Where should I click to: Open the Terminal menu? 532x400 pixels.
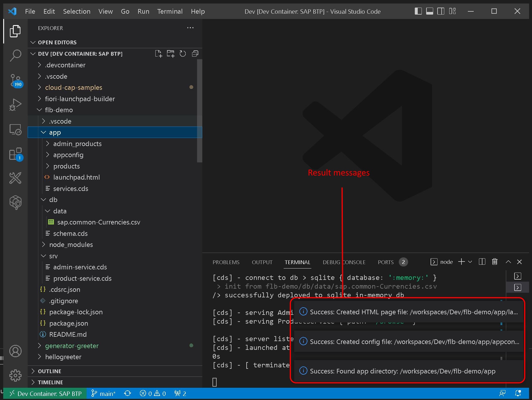tap(170, 11)
